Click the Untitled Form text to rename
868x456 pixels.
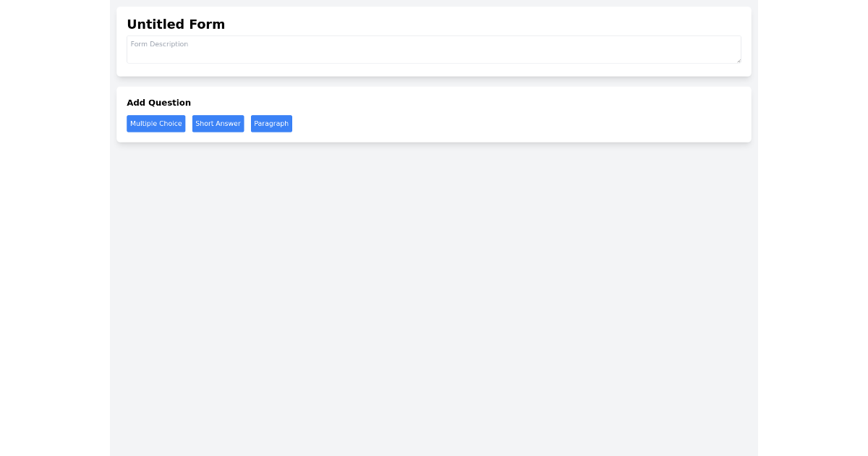176,24
